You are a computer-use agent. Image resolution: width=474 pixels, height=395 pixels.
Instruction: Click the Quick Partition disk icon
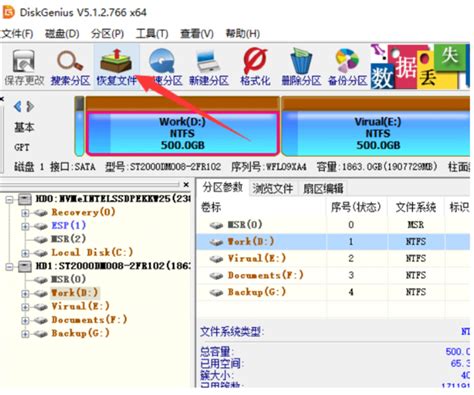162,60
